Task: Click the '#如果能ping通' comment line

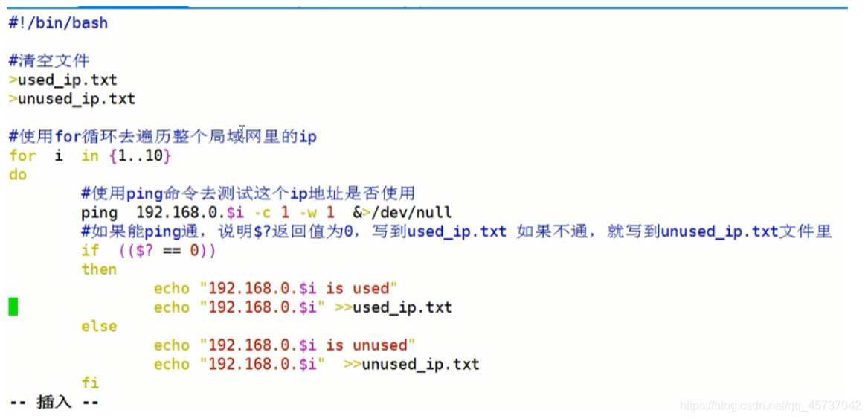Action: pos(457,231)
